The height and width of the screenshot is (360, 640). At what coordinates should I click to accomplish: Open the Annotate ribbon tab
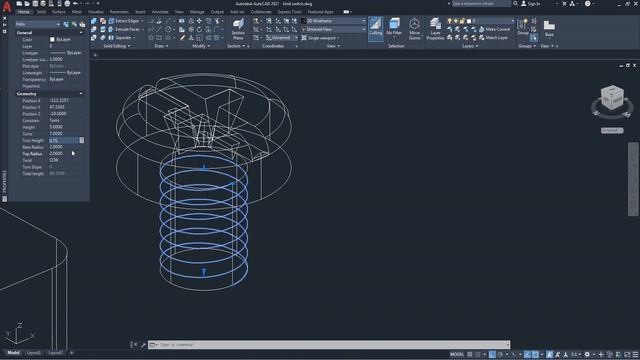160,12
